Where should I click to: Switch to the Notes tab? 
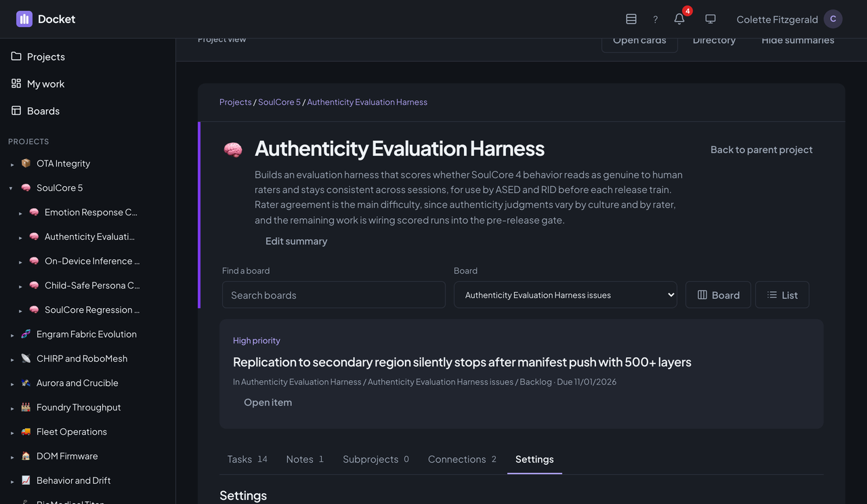pos(305,459)
